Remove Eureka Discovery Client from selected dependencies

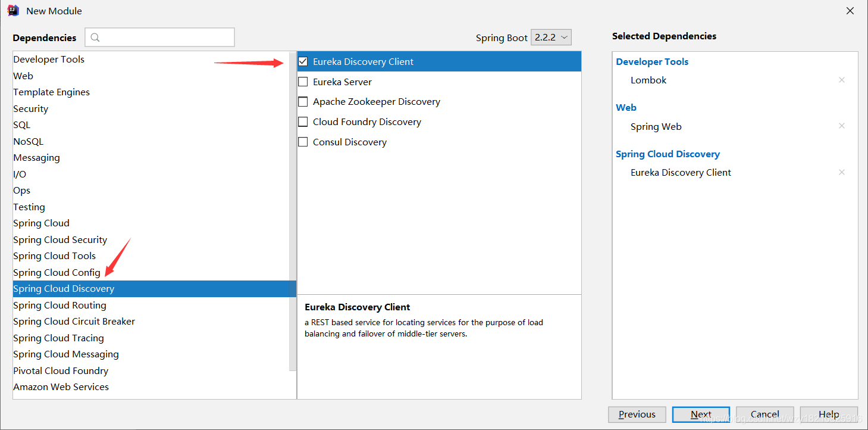[x=841, y=172]
